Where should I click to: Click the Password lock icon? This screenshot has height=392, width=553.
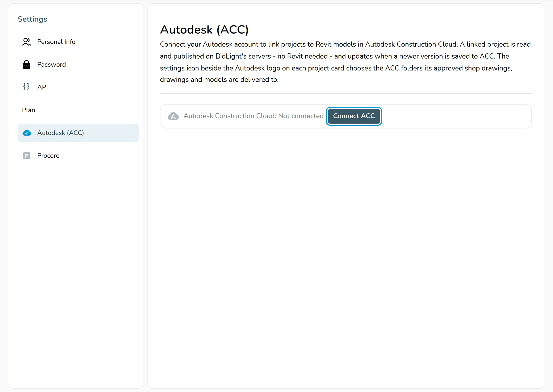(26, 65)
